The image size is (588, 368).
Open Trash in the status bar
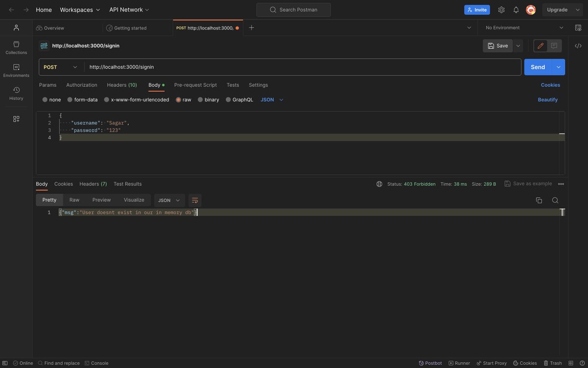pyautogui.click(x=552, y=363)
